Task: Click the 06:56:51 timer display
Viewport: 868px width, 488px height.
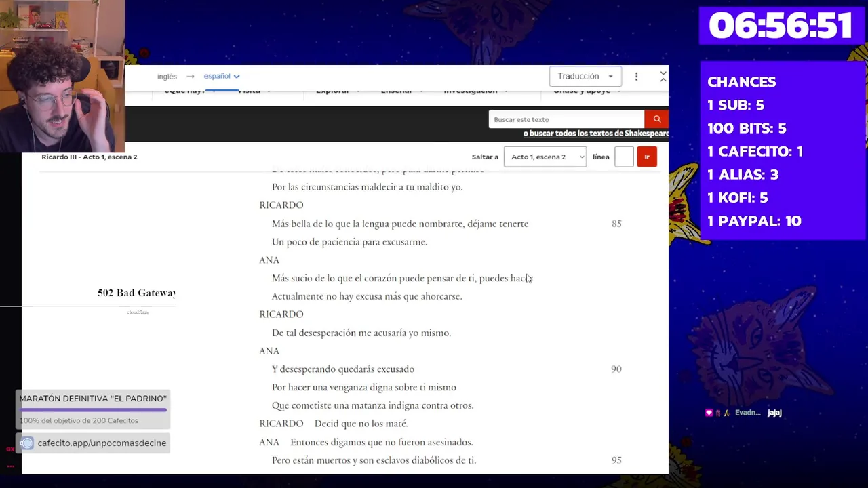Action: click(780, 26)
